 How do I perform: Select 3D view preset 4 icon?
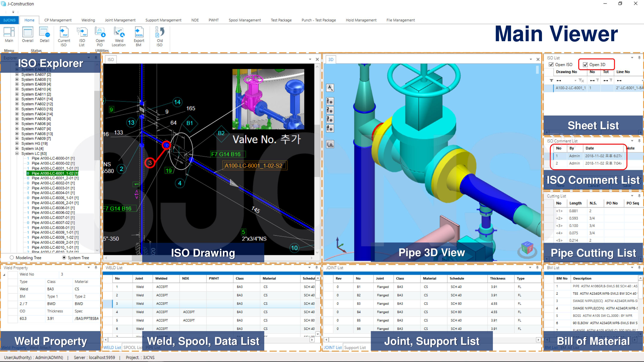click(330, 128)
